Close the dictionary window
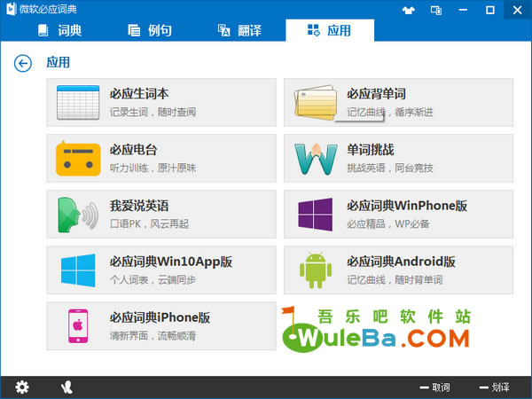532x399 pixels. pyautogui.click(x=518, y=10)
